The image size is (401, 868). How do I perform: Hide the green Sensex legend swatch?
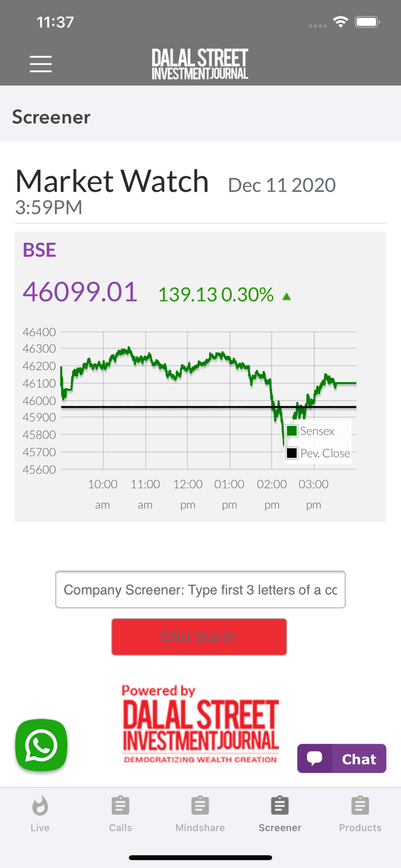(x=292, y=431)
